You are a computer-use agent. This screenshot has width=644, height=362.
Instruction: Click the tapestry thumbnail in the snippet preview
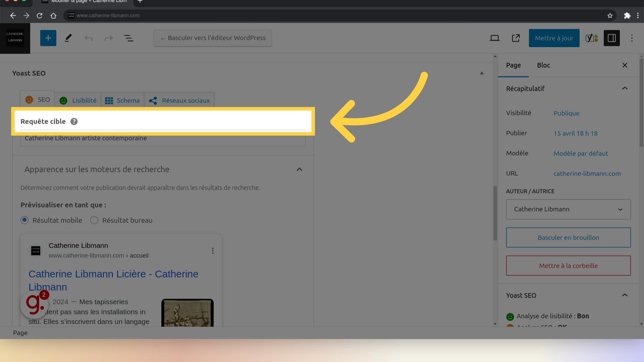click(187, 313)
